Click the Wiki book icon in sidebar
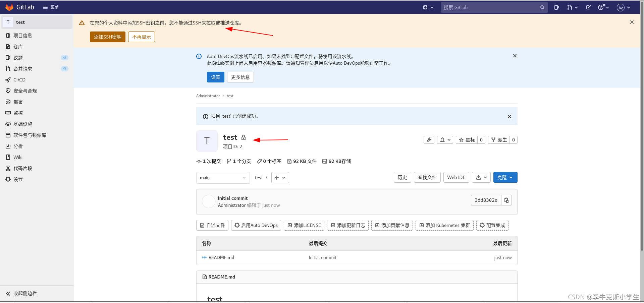 tap(8, 157)
